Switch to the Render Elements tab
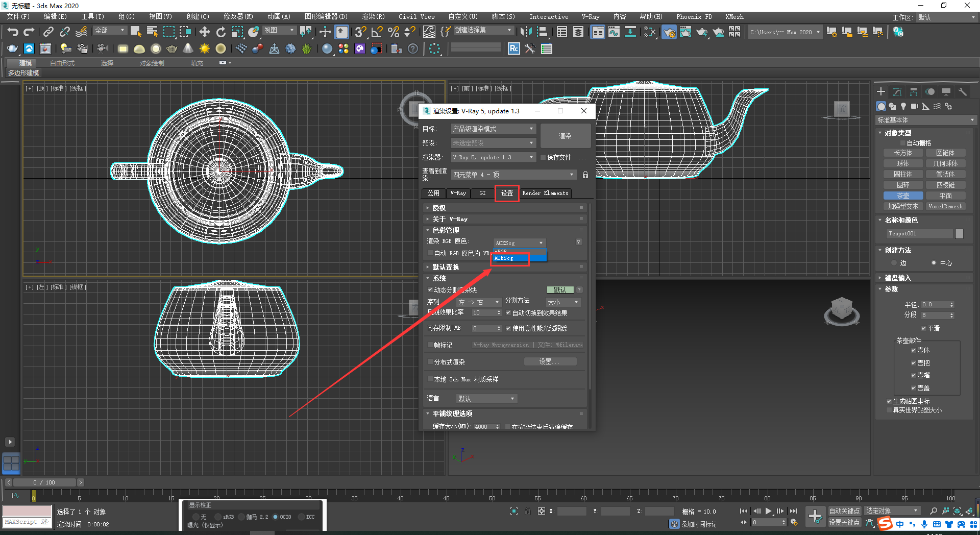 pos(545,193)
